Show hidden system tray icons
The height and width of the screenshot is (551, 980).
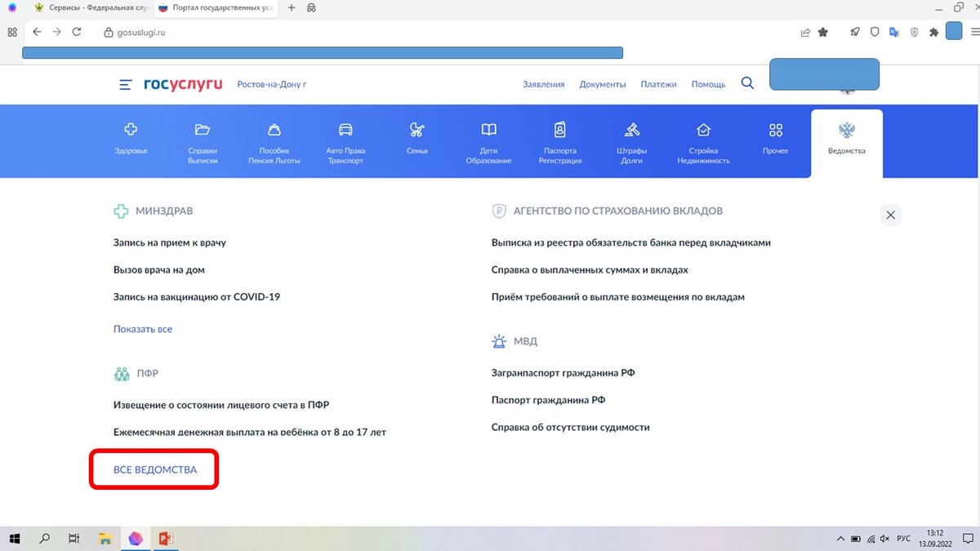point(841,539)
